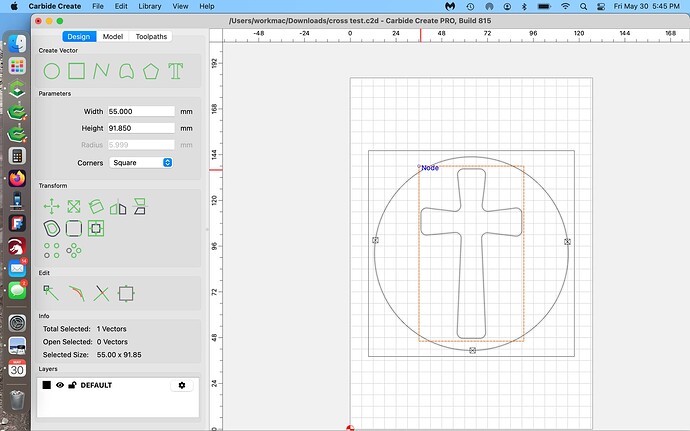Click the right node handle on the circle
Screen dimensions: 690x431
(x=567, y=242)
